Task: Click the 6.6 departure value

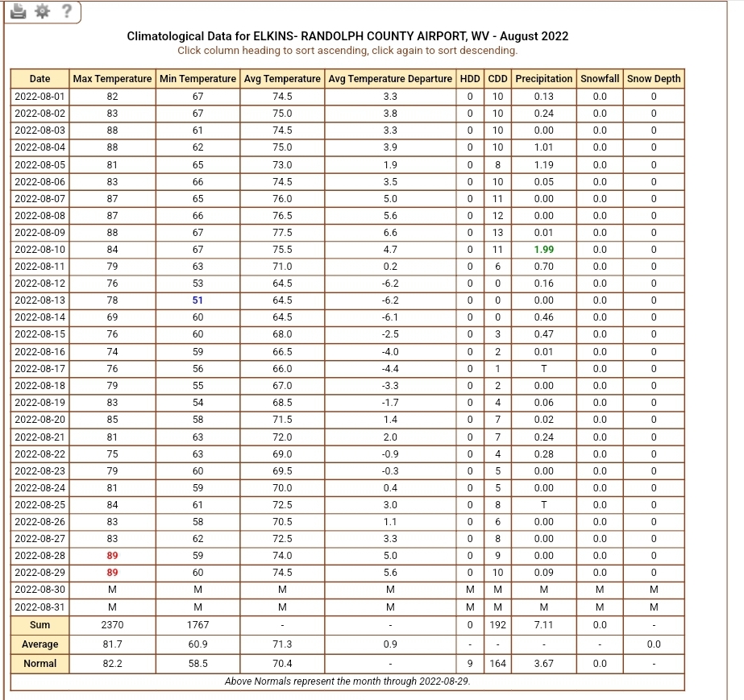Action: 390,232
